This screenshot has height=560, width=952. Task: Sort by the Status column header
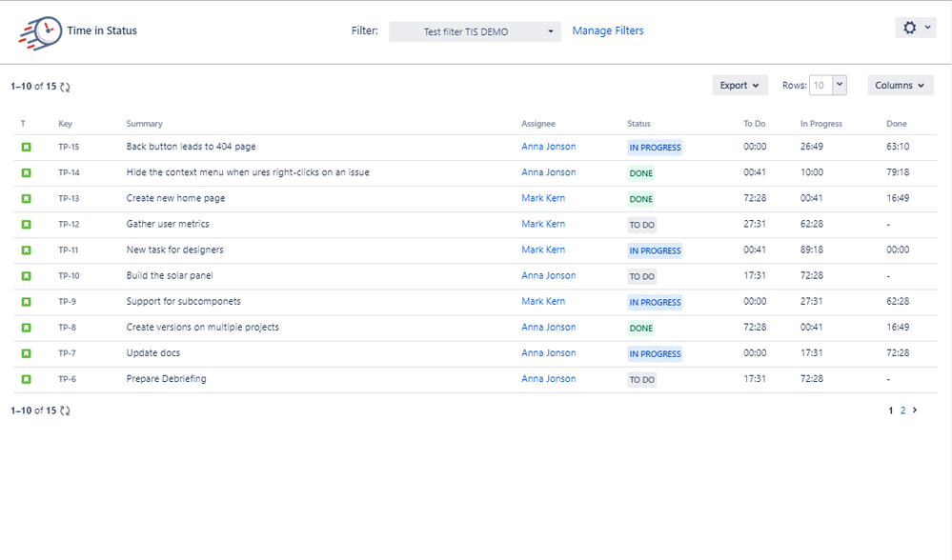[x=638, y=124]
